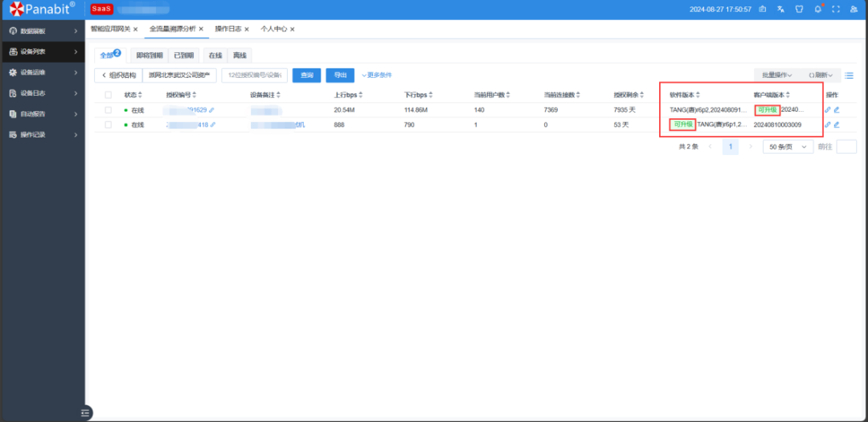Collapse the sidebar with the bottom toggle icon

click(85, 412)
